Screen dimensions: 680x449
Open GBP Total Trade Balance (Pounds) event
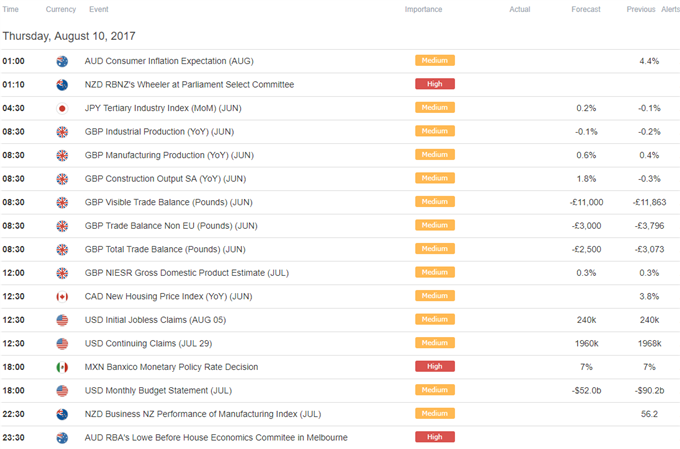(165, 249)
